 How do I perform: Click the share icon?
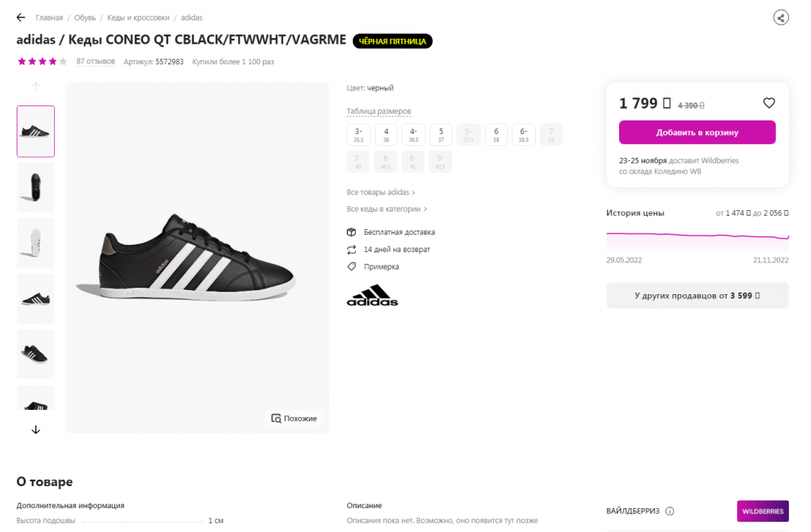[781, 17]
